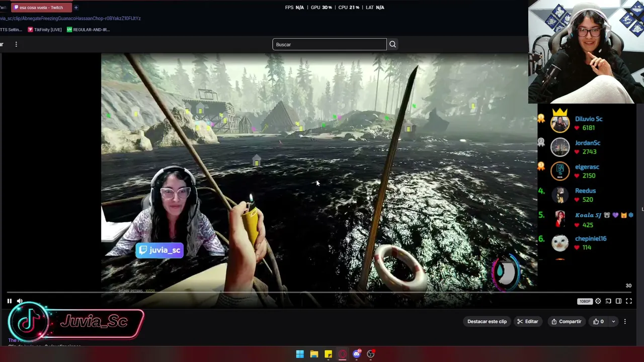The height and width of the screenshot is (362, 644).
Task: Open a new browser tab with plus
Action: (x=76, y=8)
